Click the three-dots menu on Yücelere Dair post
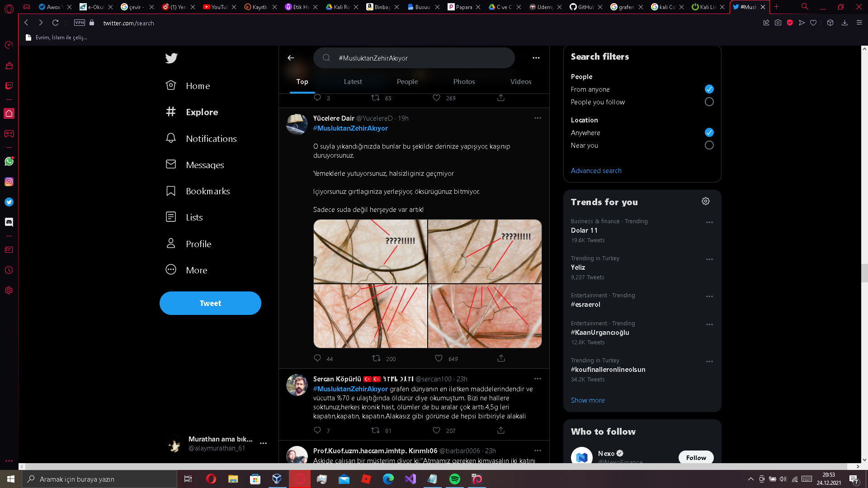The image size is (868, 488). pyautogui.click(x=538, y=117)
